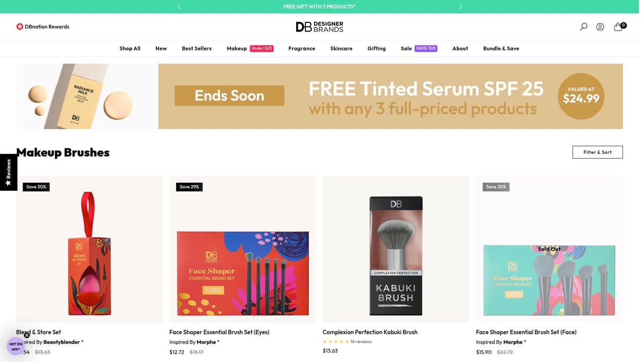Click the previous announcement arrow
This screenshot has width=644, height=362.
pyautogui.click(x=179, y=6)
